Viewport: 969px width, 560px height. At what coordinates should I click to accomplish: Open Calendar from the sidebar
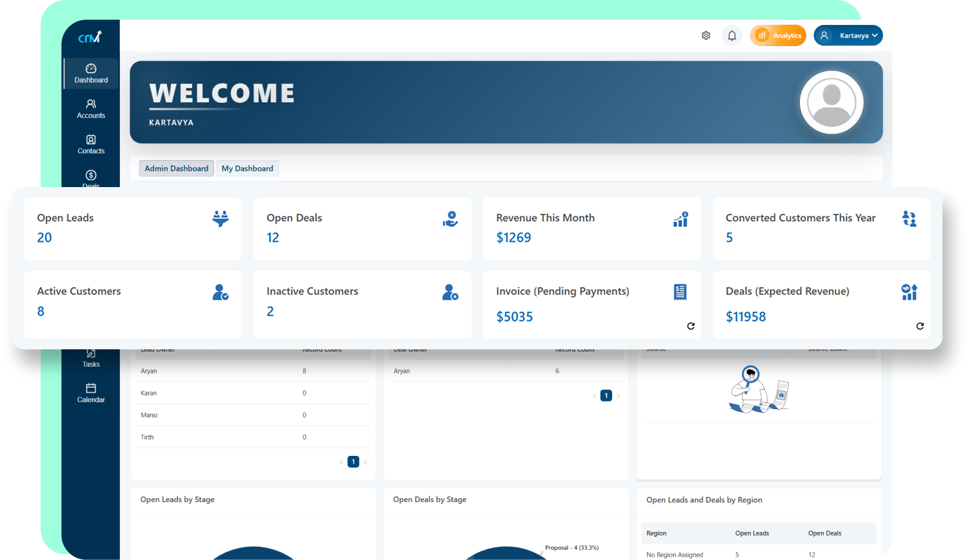click(91, 393)
